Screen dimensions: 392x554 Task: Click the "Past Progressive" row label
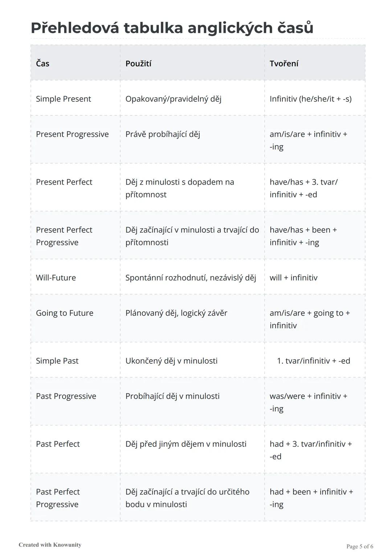point(66,396)
